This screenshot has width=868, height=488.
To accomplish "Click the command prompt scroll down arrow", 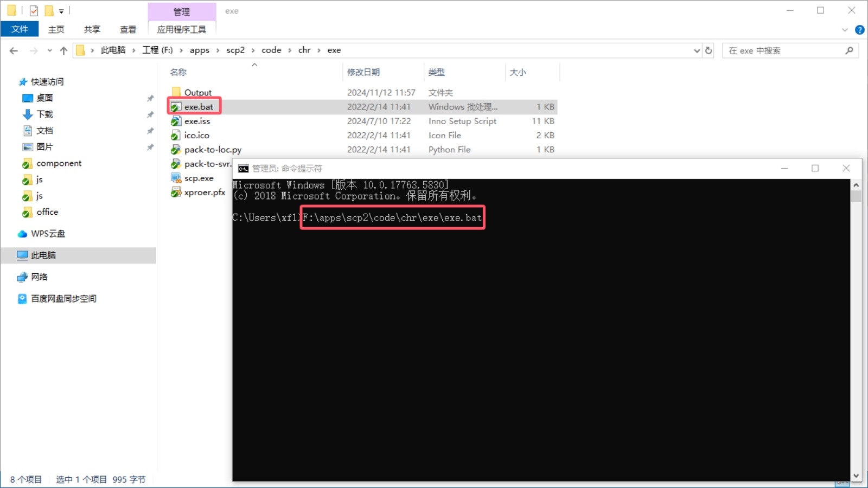I will click(856, 476).
